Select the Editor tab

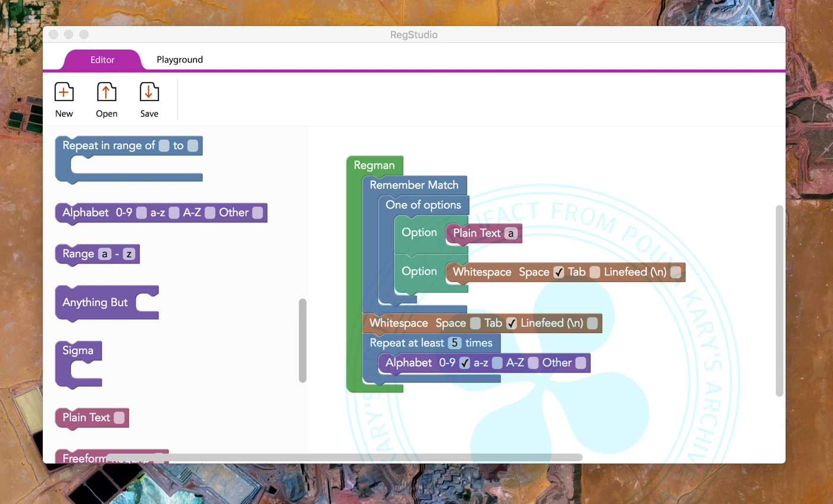coord(102,60)
